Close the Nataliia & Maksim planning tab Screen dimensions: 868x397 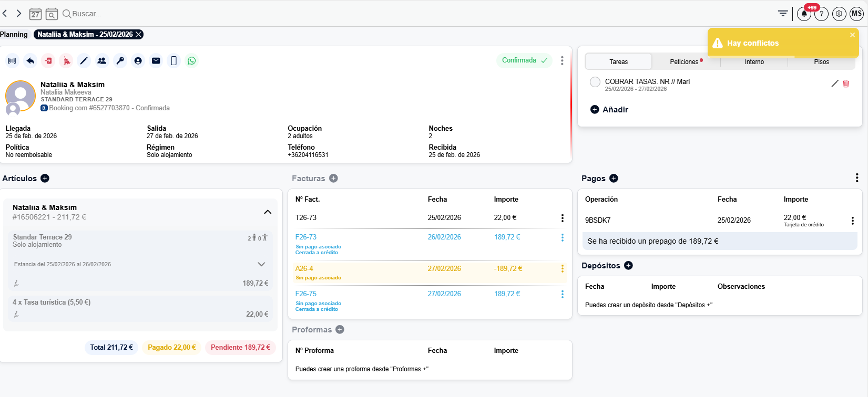pyautogui.click(x=139, y=34)
